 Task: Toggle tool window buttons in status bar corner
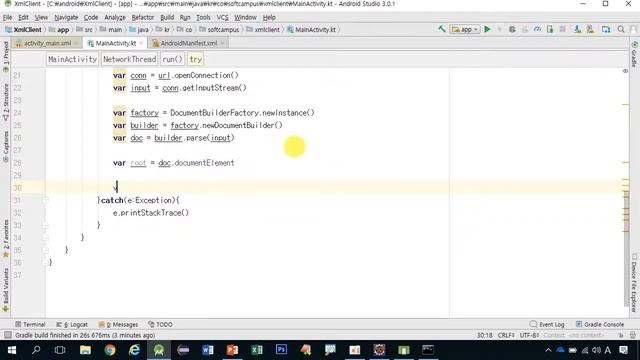click(x=7, y=335)
